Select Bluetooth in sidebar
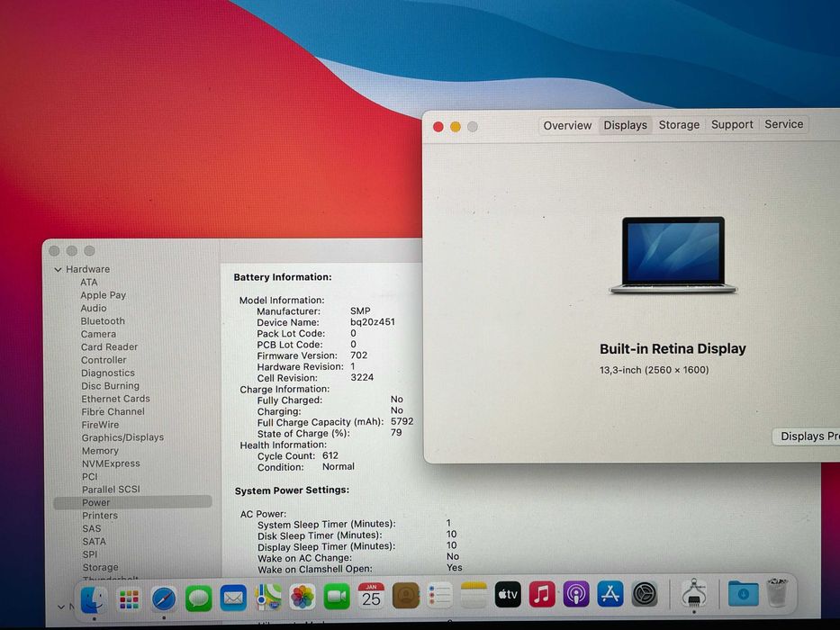 click(103, 321)
